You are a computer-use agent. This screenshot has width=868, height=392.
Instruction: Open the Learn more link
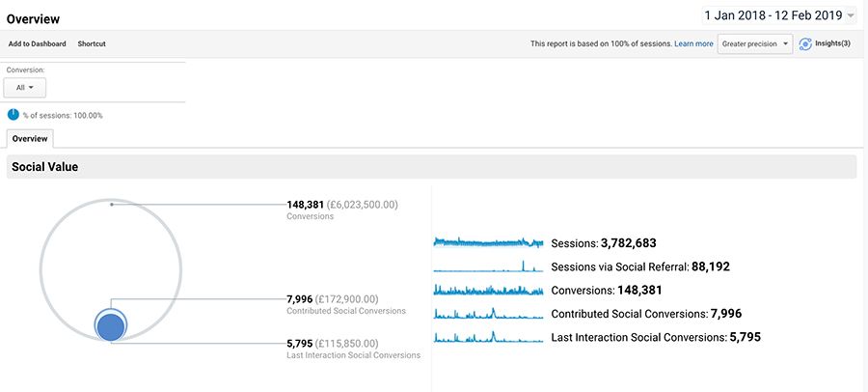(693, 43)
